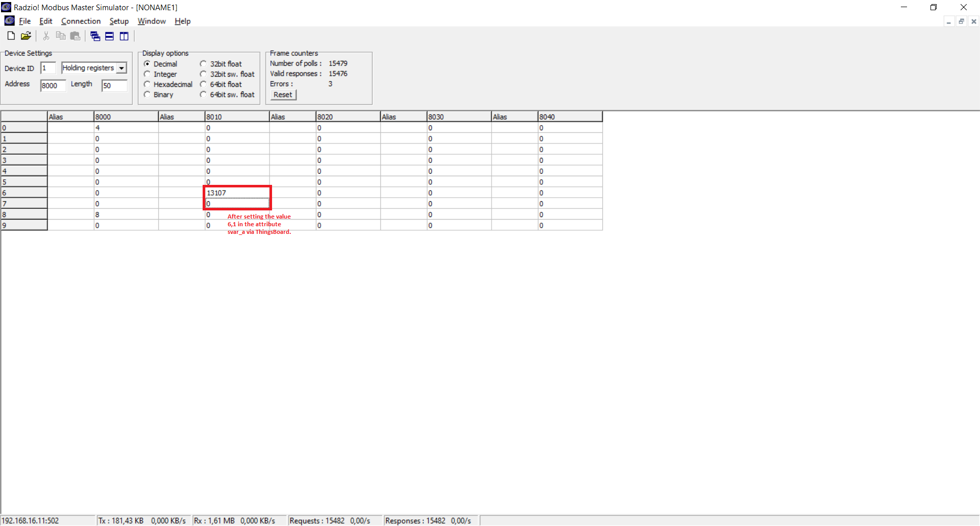Select the cascade windows icon

click(x=94, y=36)
